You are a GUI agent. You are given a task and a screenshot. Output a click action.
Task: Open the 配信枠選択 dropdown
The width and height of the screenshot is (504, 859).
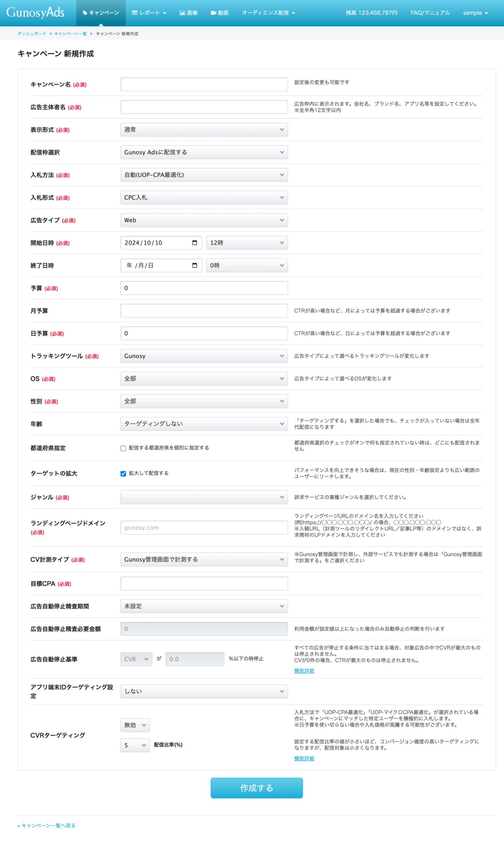tap(204, 152)
